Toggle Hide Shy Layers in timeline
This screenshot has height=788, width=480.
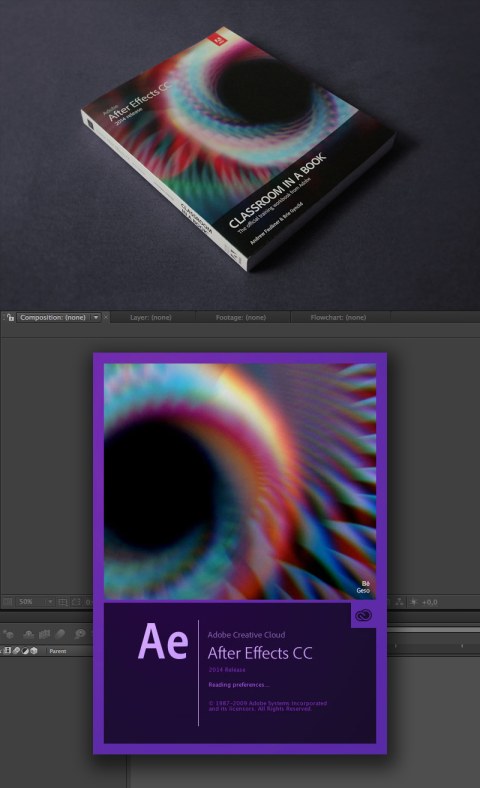[x=29, y=634]
